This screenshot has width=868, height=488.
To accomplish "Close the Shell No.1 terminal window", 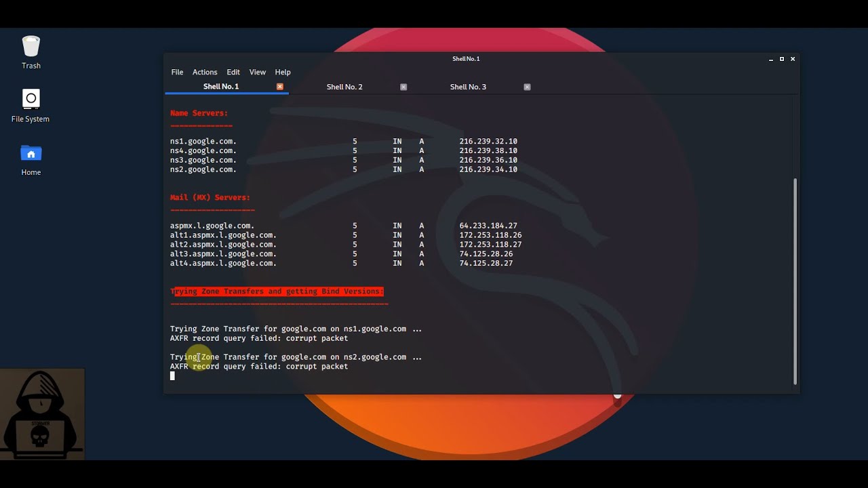I will pyautogui.click(x=792, y=59).
